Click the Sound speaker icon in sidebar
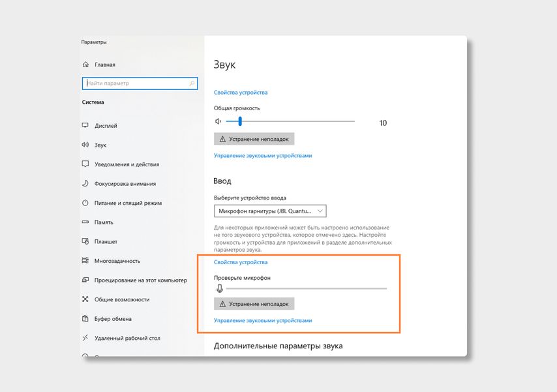 (85, 145)
